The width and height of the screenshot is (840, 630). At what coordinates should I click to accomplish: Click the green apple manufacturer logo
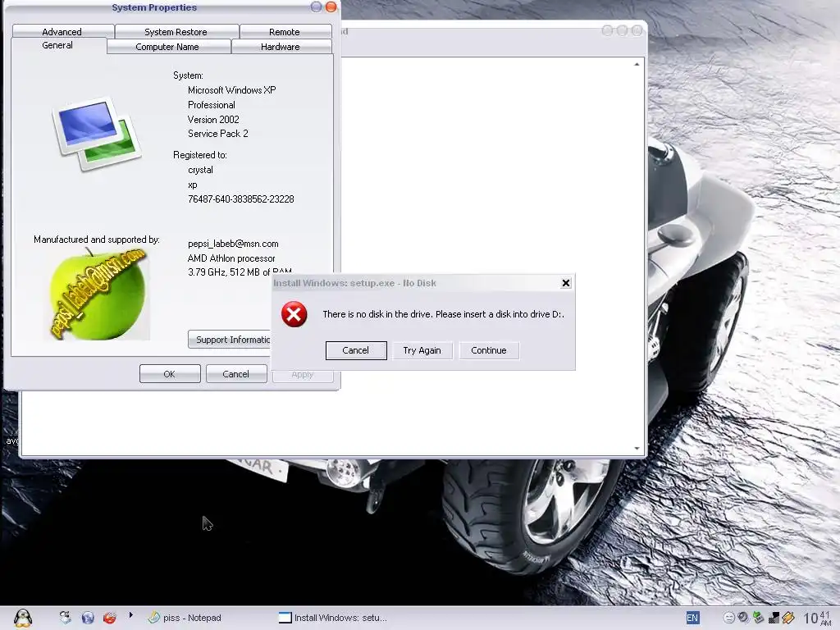click(98, 294)
